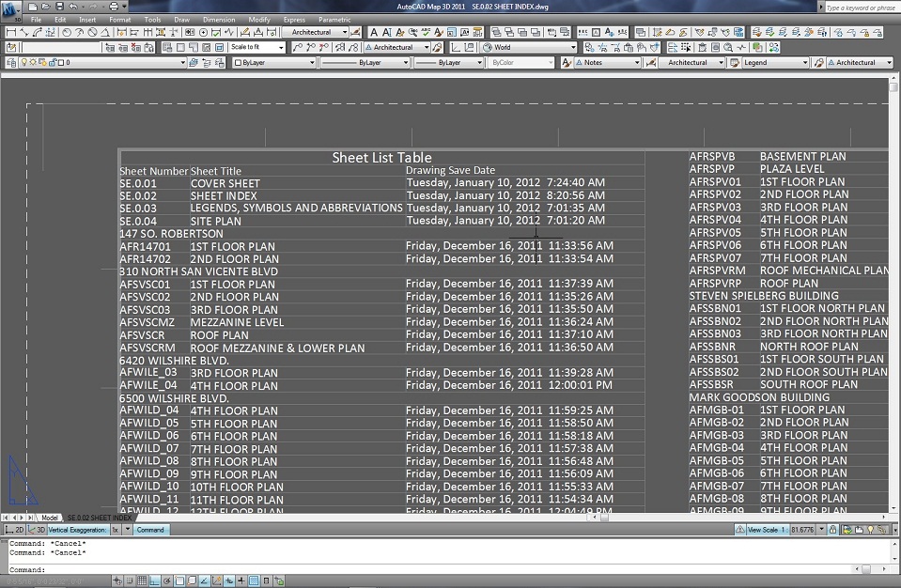The height and width of the screenshot is (588, 901).
Task: Activate the Circle tool
Action: 65,31
